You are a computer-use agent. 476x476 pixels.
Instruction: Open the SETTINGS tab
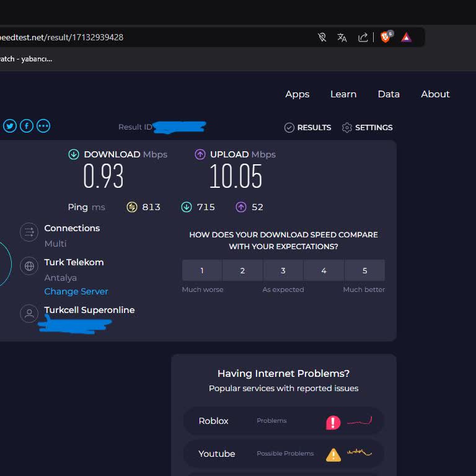[x=368, y=128]
